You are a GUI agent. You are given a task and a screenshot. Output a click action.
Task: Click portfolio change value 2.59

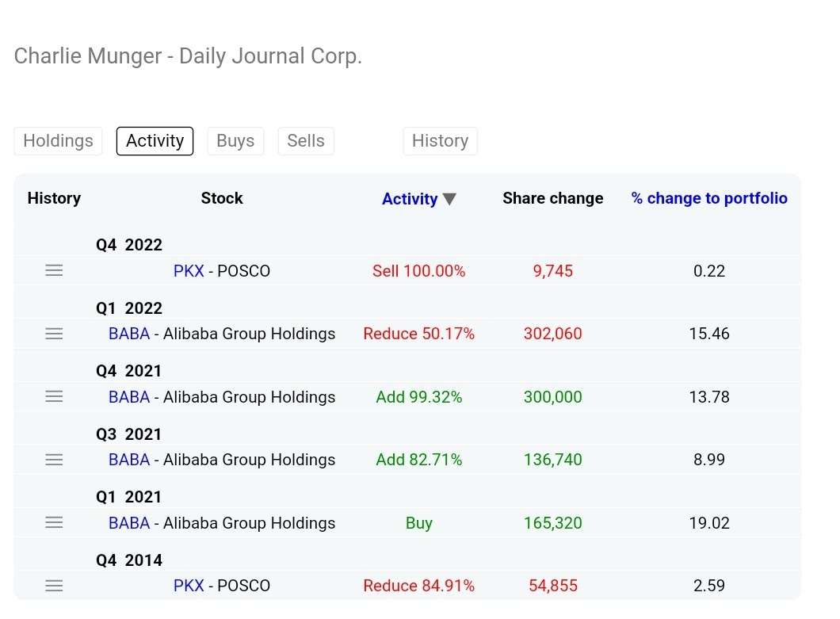tap(709, 586)
